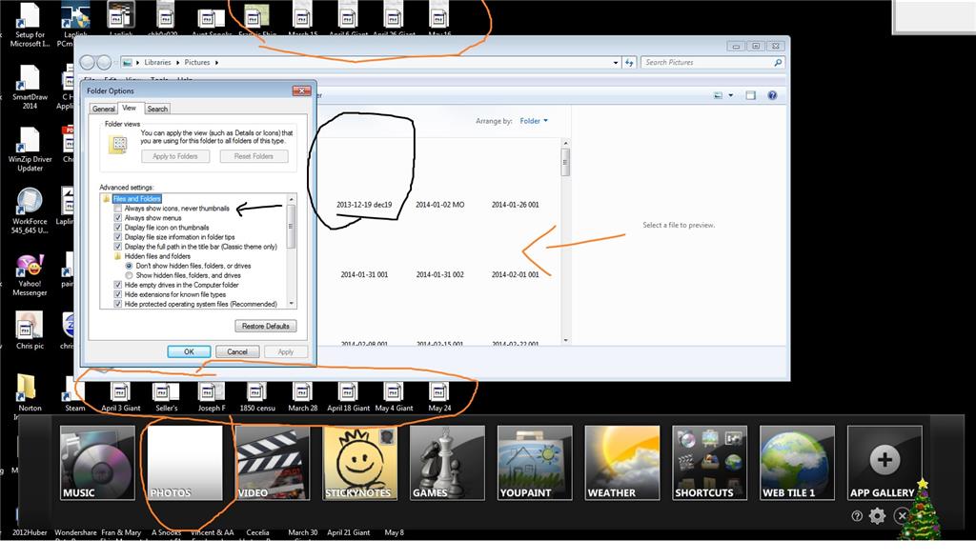Open the VIDEO tile with clapperboard

273,463
